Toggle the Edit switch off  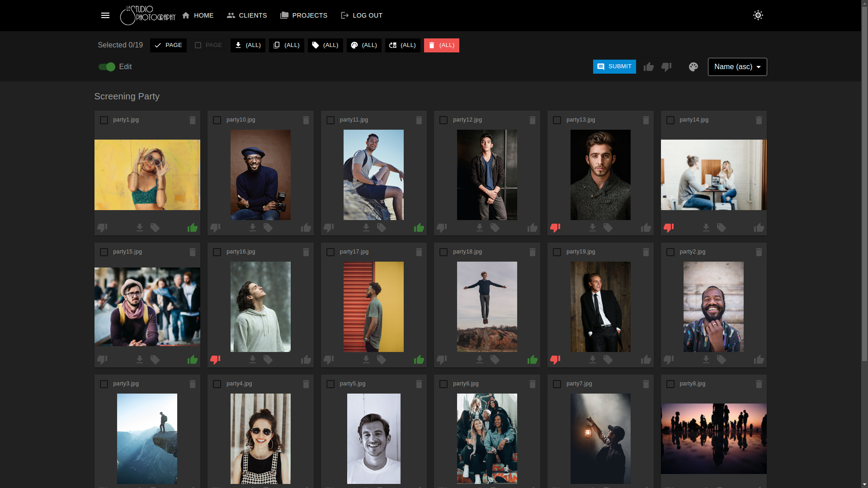point(107,67)
